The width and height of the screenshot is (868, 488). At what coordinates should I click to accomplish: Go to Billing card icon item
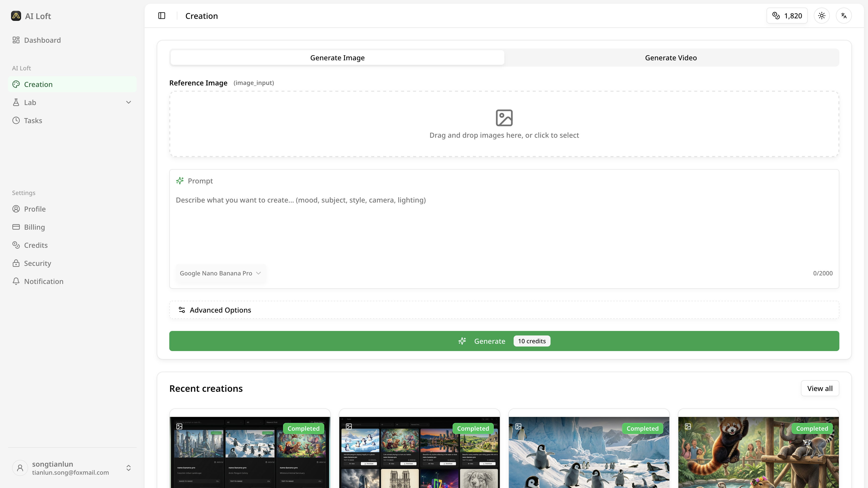tap(16, 227)
